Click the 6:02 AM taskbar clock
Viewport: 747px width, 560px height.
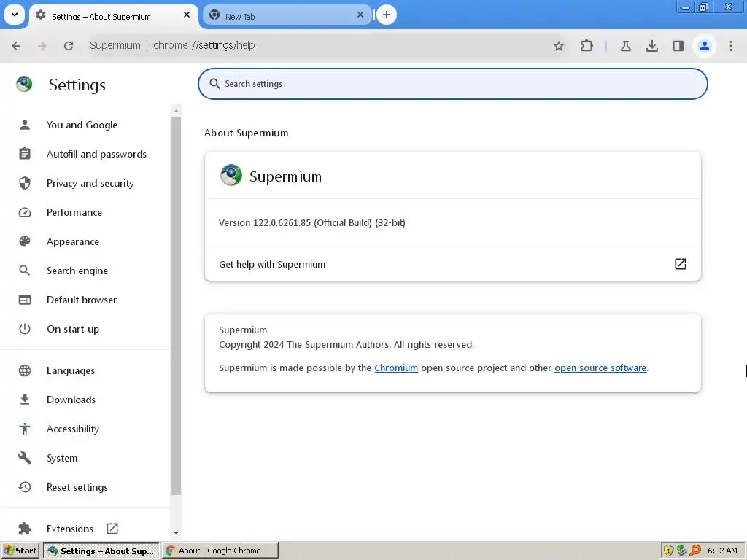coord(722,551)
